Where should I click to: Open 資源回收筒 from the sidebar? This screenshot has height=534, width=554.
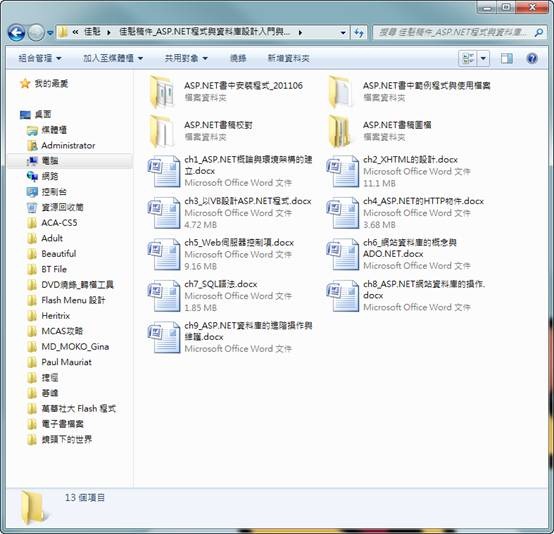(x=55, y=207)
